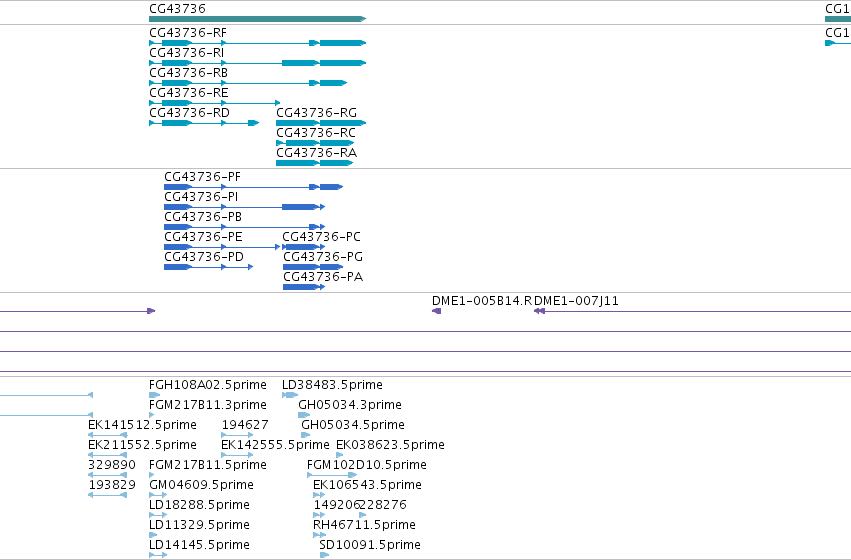Choose the 193829 feature
851x560 pixels.
[x=107, y=495]
